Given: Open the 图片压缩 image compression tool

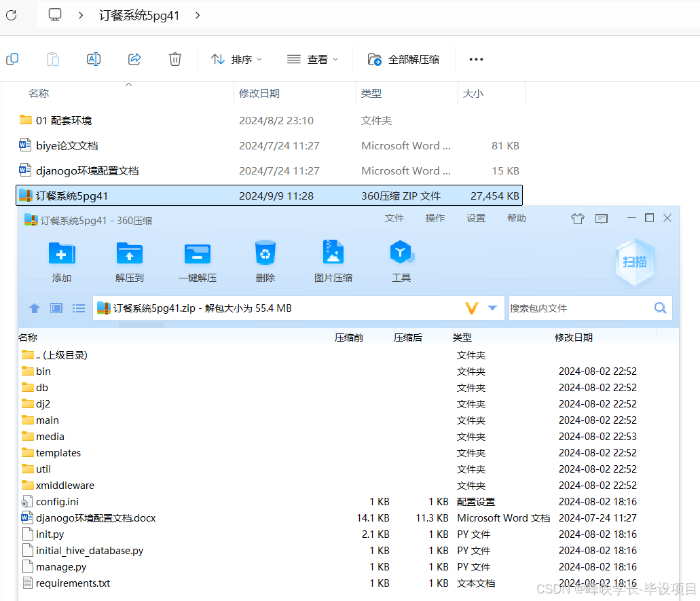Looking at the screenshot, I should click(x=333, y=261).
